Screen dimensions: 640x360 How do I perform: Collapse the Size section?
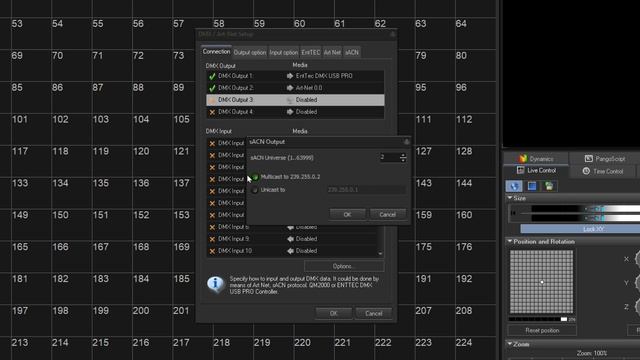click(x=510, y=198)
